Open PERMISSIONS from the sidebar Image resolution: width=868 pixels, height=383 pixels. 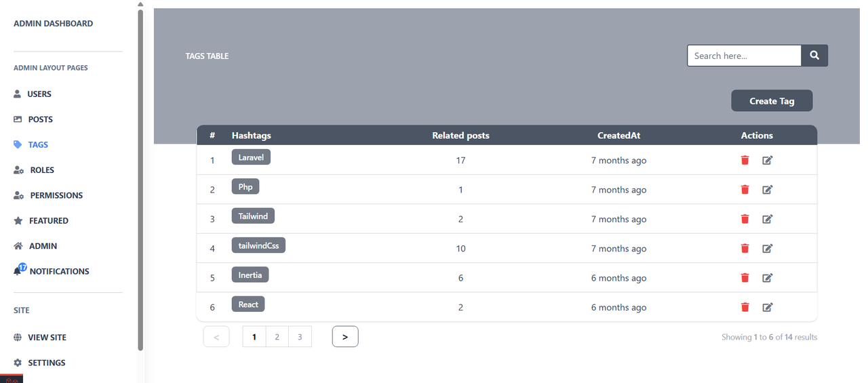coord(56,195)
